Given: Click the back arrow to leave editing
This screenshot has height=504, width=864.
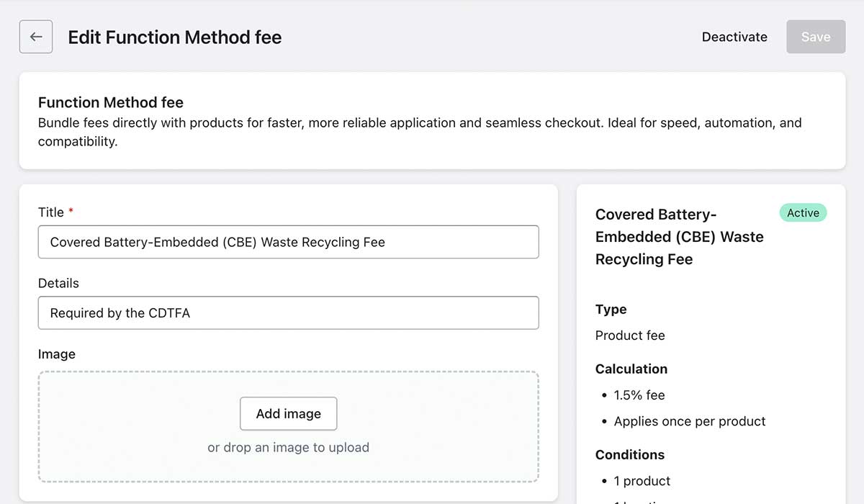Looking at the screenshot, I should 35,36.
